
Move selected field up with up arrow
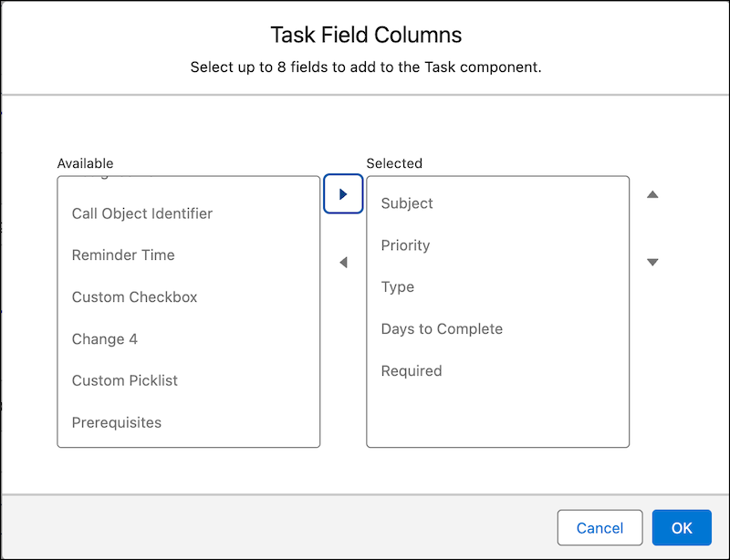(x=652, y=194)
